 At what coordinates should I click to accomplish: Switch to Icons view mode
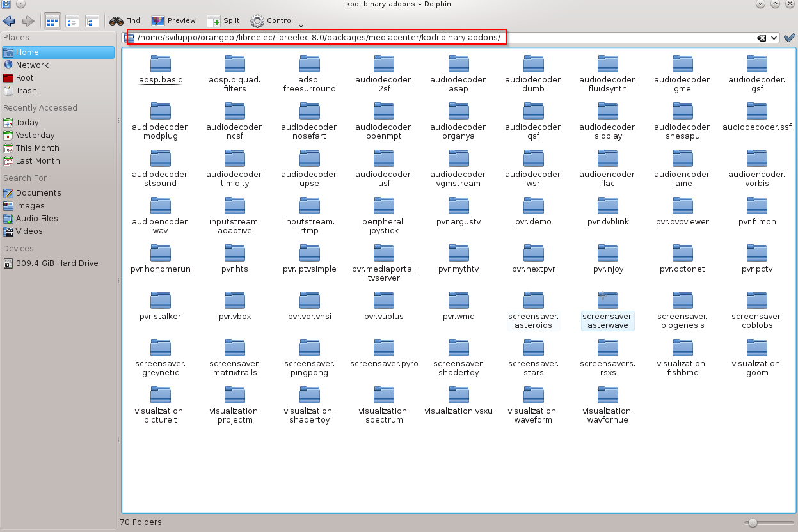coord(52,20)
